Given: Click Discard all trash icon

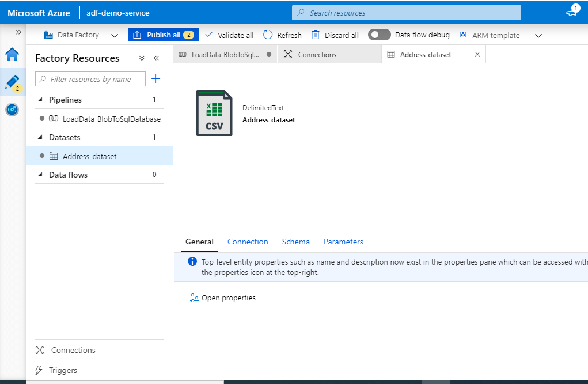Looking at the screenshot, I should (x=316, y=35).
